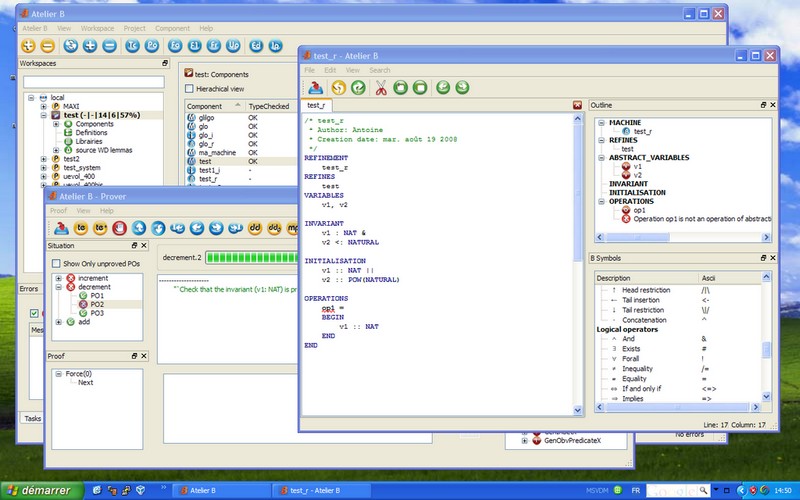Viewport: 800px width, 500px height.
Task: Click the blue down arrow icon in Prover
Action: [x=158, y=228]
